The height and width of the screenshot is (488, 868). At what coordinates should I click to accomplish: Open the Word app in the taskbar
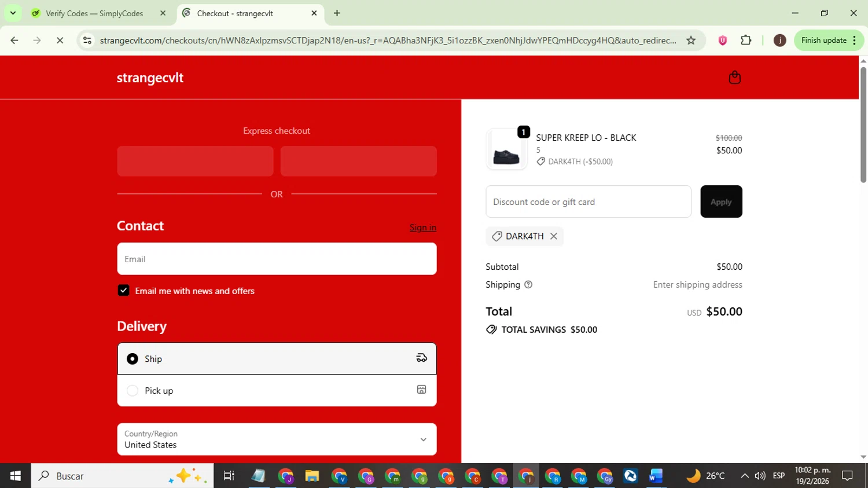(x=656, y=476)
